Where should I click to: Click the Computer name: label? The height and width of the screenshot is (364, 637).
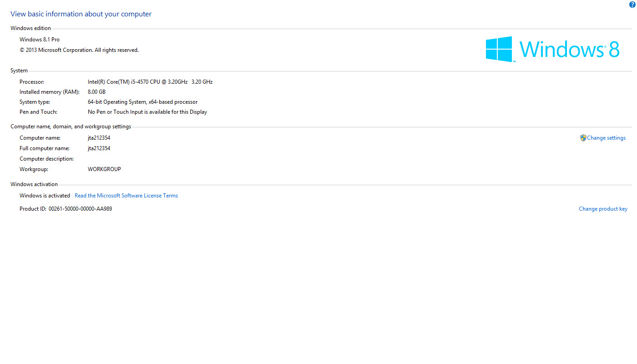40,138
